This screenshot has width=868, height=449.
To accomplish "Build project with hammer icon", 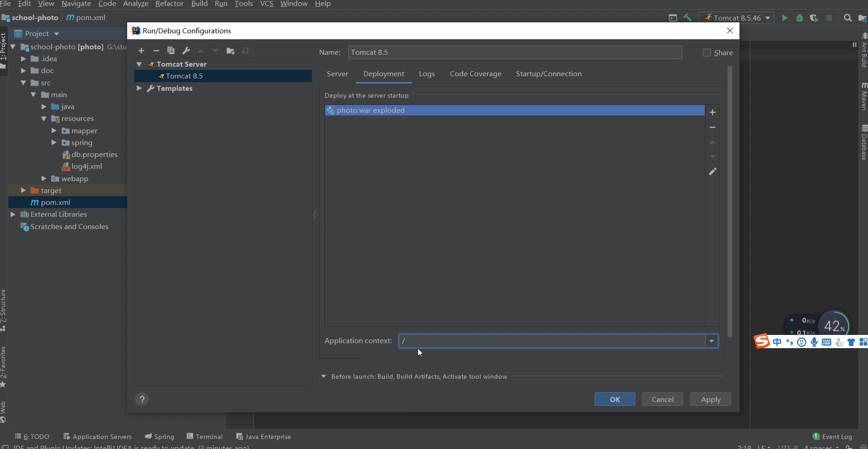I will (687, 18).
